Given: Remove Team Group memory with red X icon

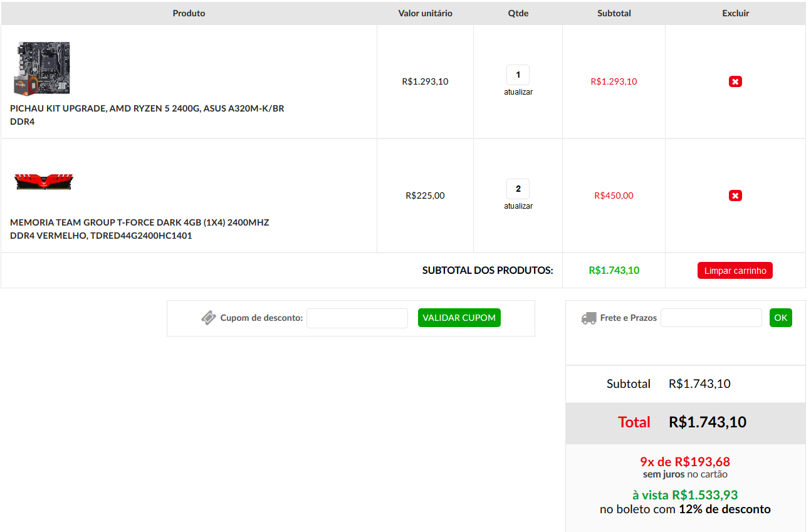Looking at the screenshot, I should 735,196.
